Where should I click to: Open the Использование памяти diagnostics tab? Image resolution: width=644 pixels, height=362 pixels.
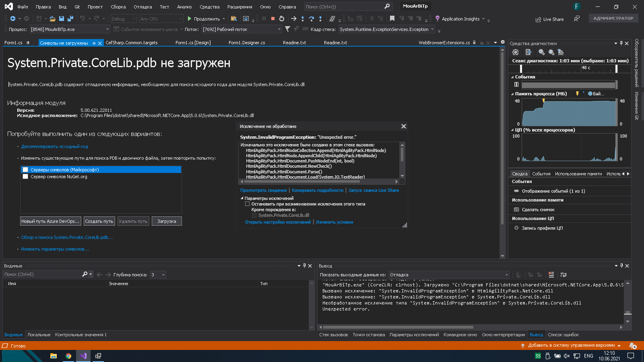(578, 174)
